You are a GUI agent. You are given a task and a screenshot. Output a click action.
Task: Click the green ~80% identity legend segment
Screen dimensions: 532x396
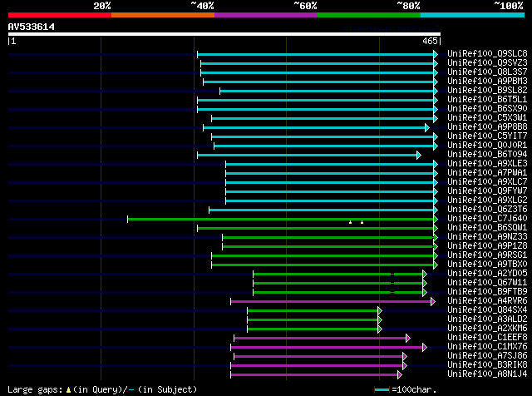[369, 15]
